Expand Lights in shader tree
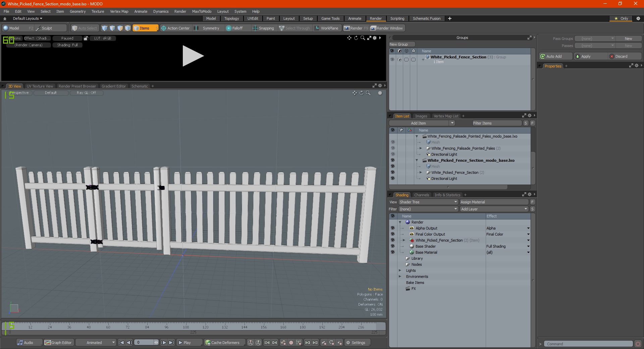Viewport: 644px width, 349px height. click(x=400, y=270)
